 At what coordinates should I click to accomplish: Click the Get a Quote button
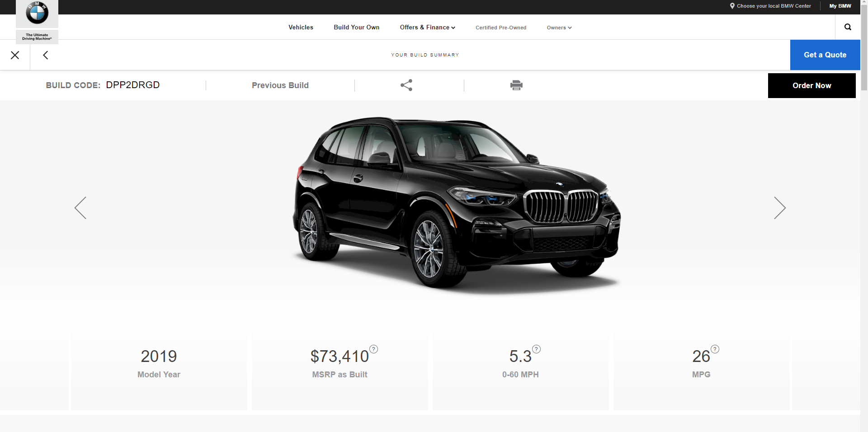click(825, 55)
